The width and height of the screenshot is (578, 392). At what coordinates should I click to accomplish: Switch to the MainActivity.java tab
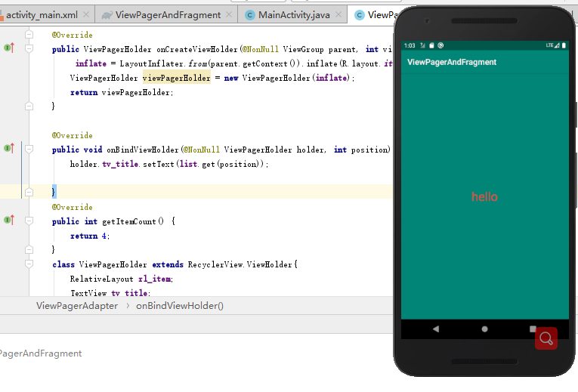tap(294, 15)
